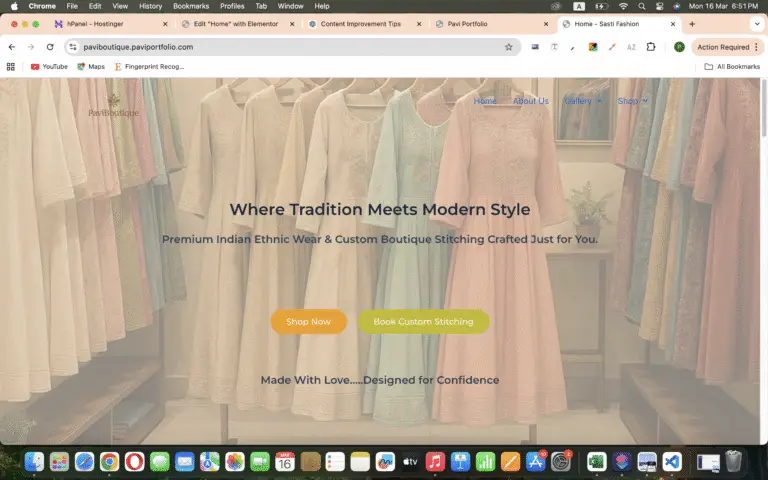Click the Book Custom Stitching button

pyautogui.click(x=423, y=322)
